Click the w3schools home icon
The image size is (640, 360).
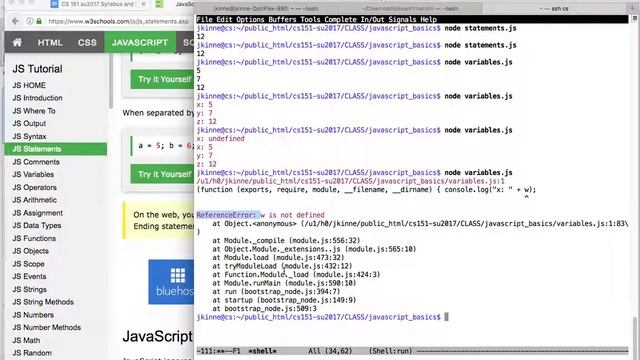click(17, 42)
